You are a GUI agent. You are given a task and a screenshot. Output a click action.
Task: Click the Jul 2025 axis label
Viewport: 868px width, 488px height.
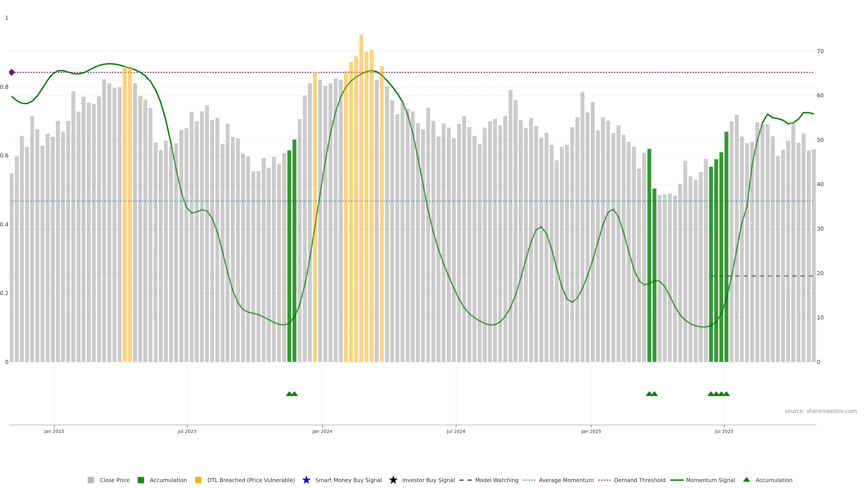[x=724, y=431]
